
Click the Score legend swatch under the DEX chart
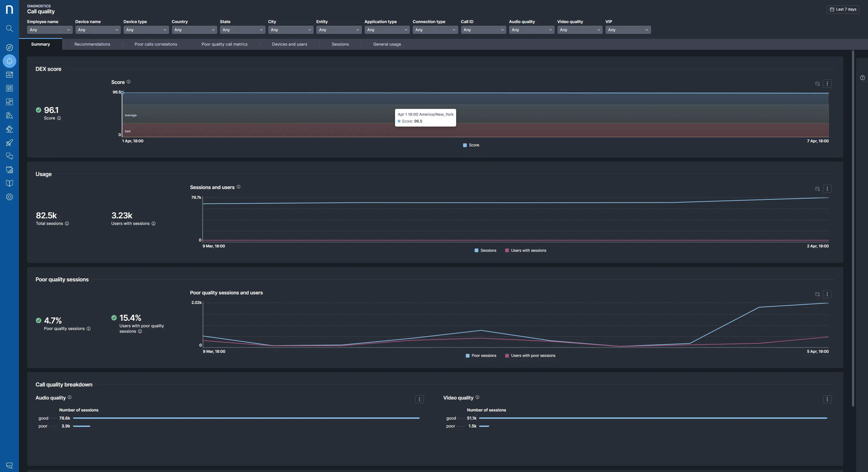[x=465, y=145]
